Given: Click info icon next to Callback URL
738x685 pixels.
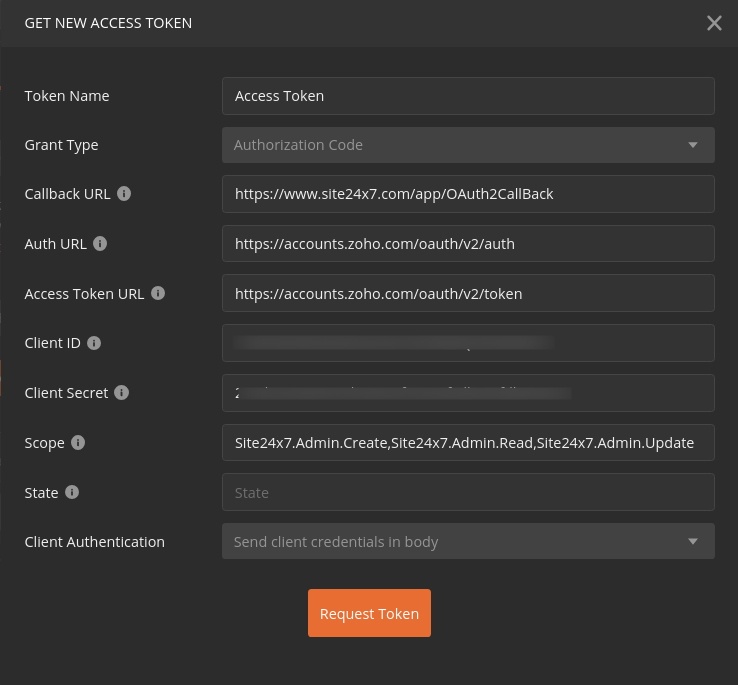Looking at the screenshot, I should click(x=124, y=194).
